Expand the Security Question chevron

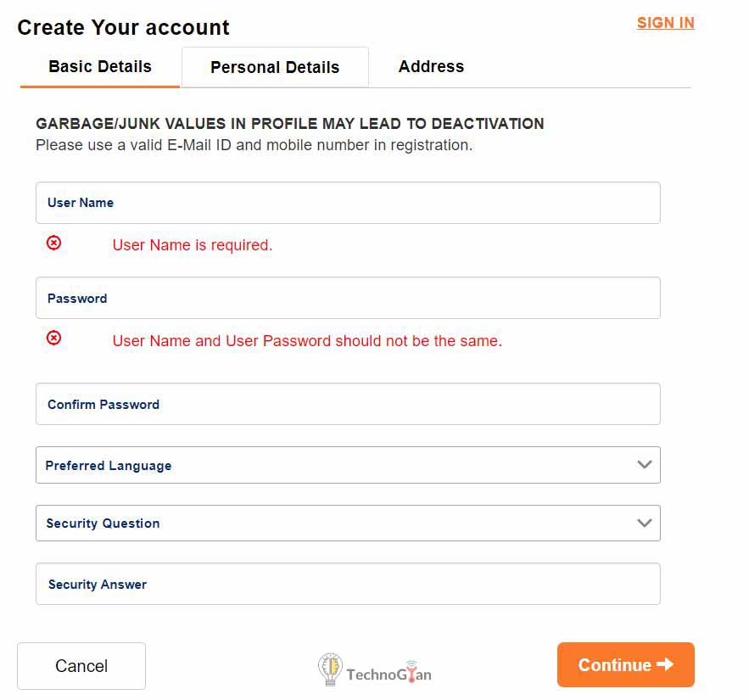click(644, 523)
